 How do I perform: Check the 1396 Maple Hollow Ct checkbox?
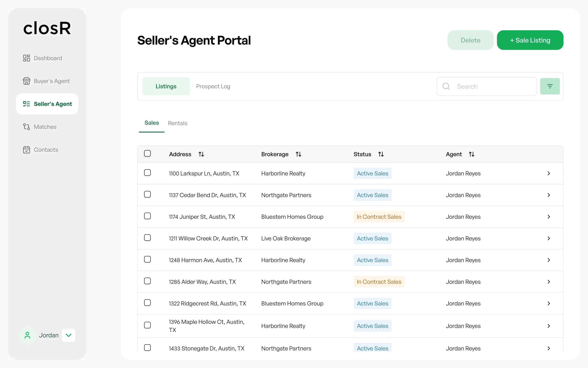pos(147,325)
